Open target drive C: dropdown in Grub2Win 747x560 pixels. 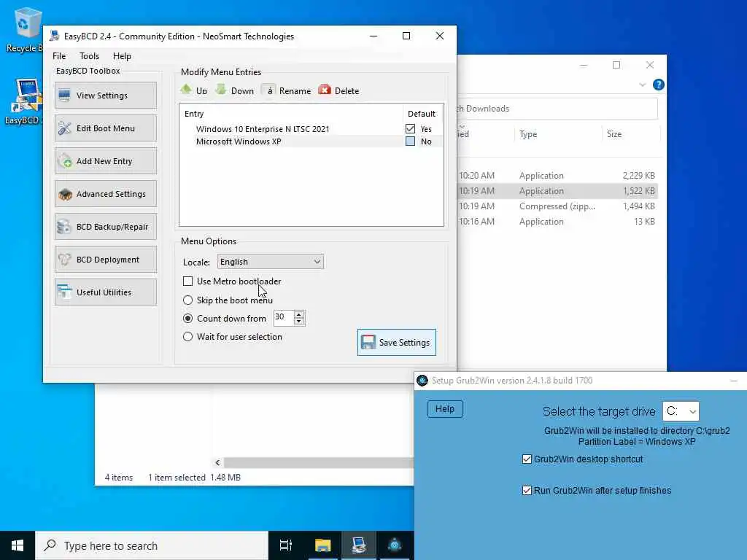click(681, 411)
